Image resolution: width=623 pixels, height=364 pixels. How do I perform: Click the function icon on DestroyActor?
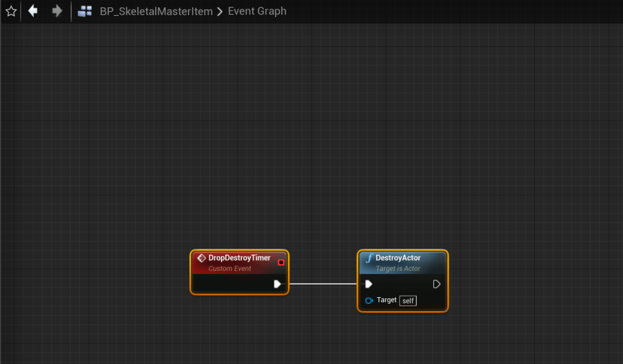[x=369, y=258]
